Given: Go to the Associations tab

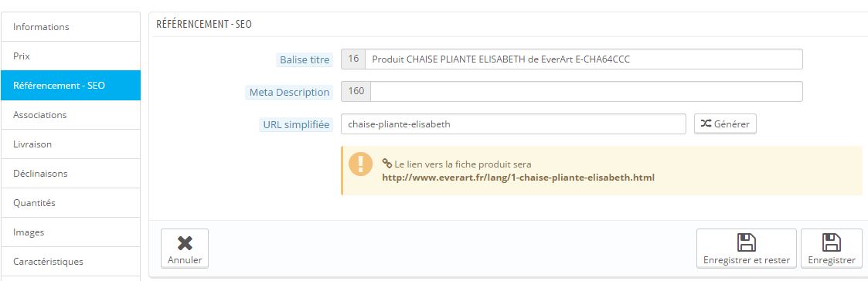Looking at the screenshot, I should tap(70, 114).
